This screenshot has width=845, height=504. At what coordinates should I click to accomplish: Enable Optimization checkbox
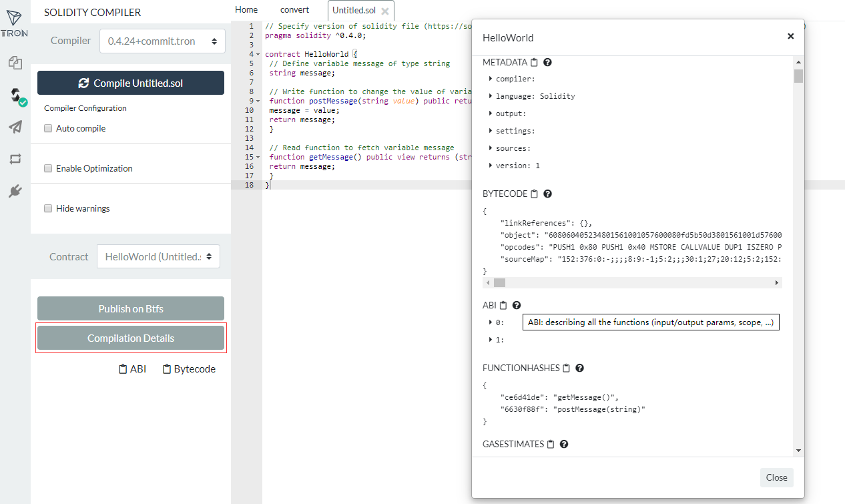tap(48, 168)
